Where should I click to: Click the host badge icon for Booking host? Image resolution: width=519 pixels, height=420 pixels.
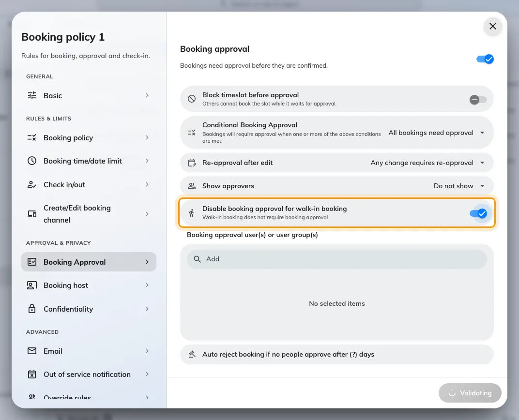32,285
